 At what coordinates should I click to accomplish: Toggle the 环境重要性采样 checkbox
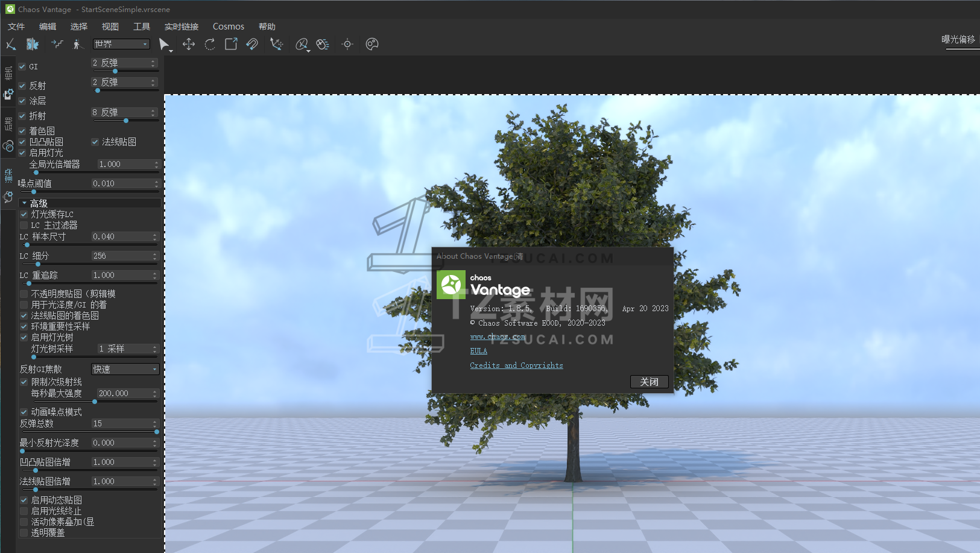click(24, 326)
